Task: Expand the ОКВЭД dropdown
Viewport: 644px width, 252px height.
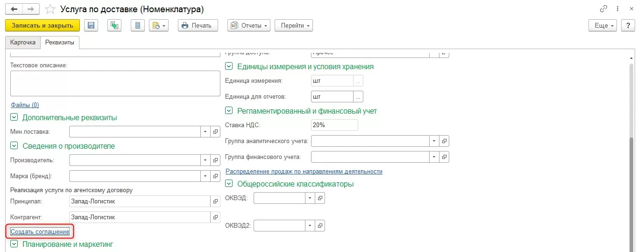Action: coord(310,198)
